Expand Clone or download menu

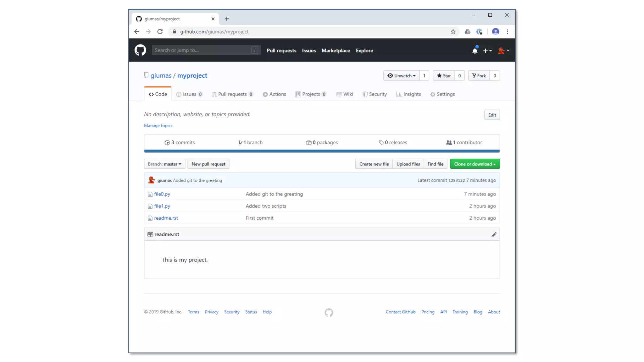(x=475, y=164)
